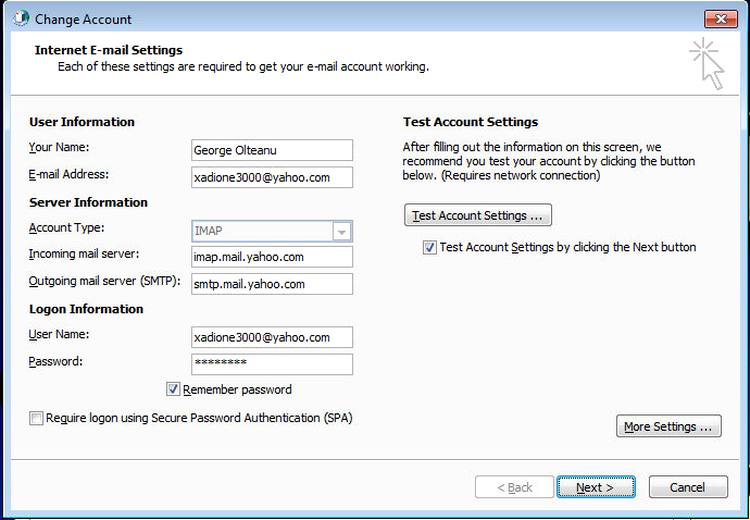Open the More Settings dialog
Screen dimensions: 750x520
click(x=668, y=426)
